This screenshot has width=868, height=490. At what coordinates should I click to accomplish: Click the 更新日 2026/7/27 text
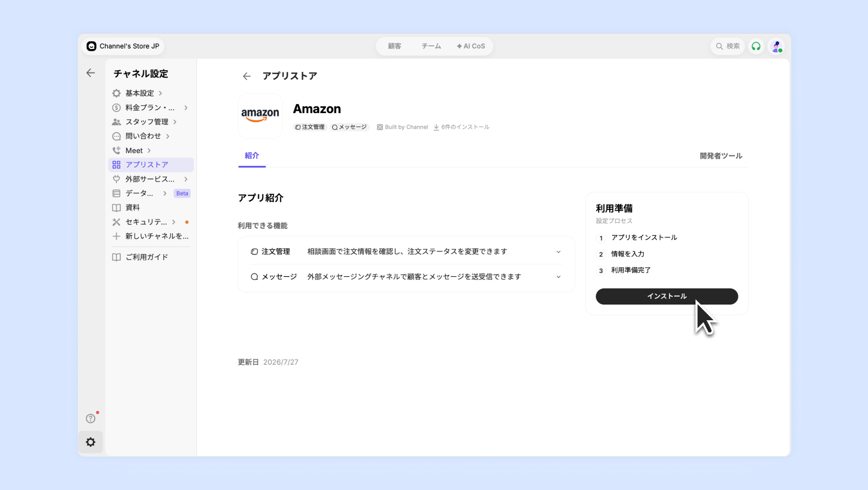click(268, 362)
